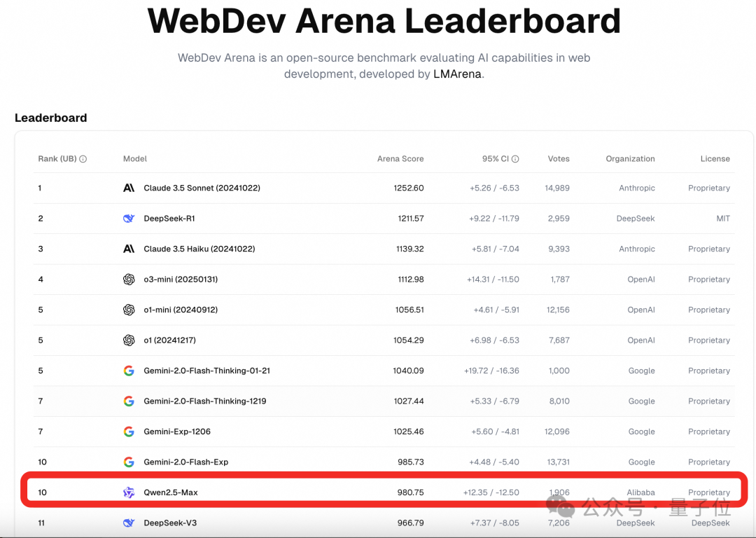Sort by the Votes column header
Image resolution: width=756 pixels, height=538 pixels.
coord(559,159)
